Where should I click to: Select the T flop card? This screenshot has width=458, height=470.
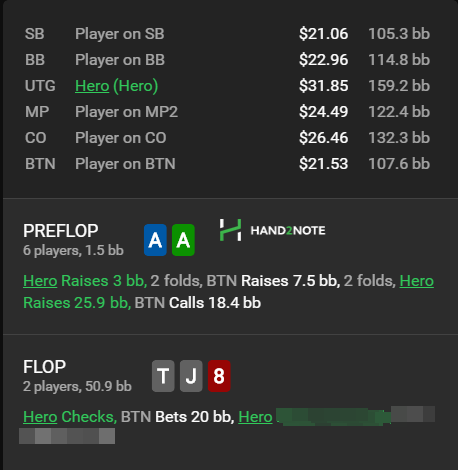click(x=163, y=376)
